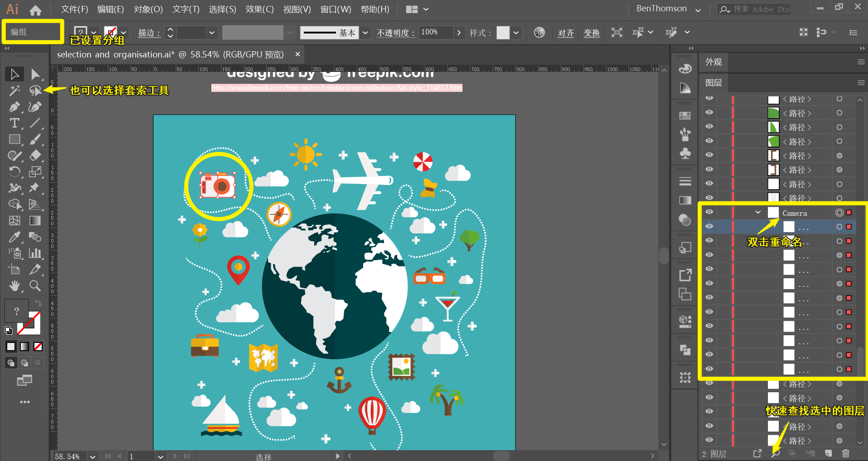Select the Lasso tool
This screenshot has width=868, height=461.
(x=35, y=90)
